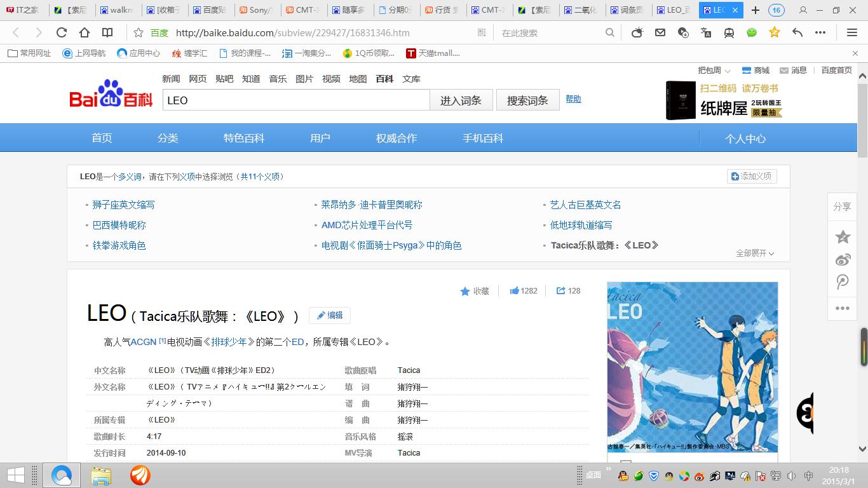Click the 纸牌屋 advertisement banner

[724, 100]
